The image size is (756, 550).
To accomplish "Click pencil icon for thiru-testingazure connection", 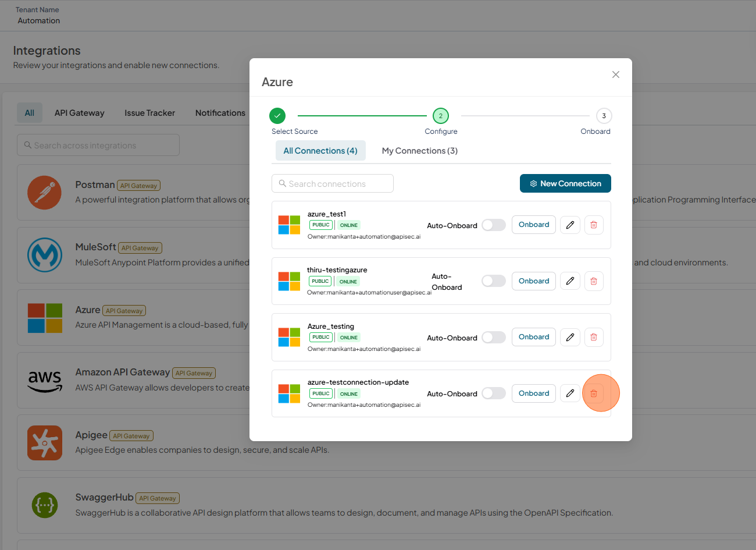I will click(570, 281).
